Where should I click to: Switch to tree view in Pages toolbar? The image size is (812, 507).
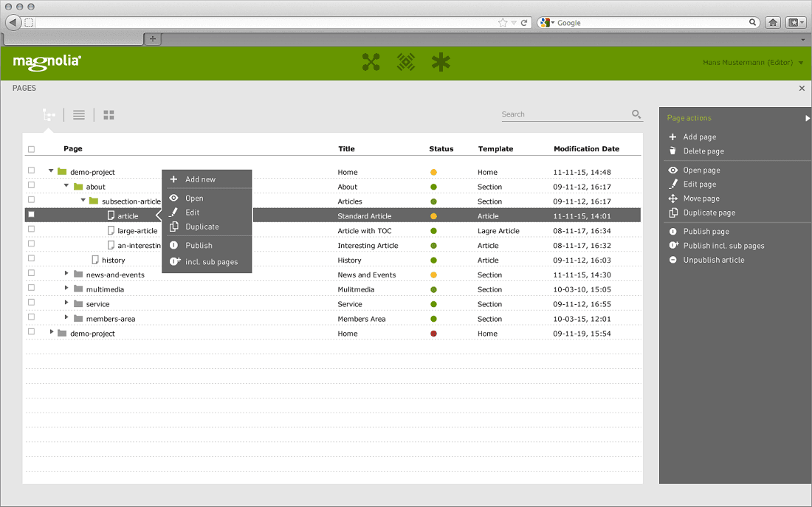click(49, 114)
